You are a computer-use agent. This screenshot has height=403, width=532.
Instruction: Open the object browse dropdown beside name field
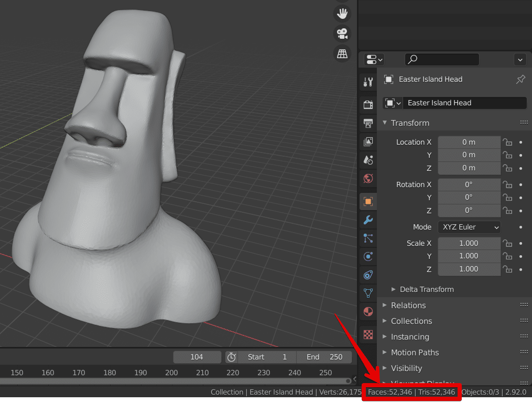[393, 103]
